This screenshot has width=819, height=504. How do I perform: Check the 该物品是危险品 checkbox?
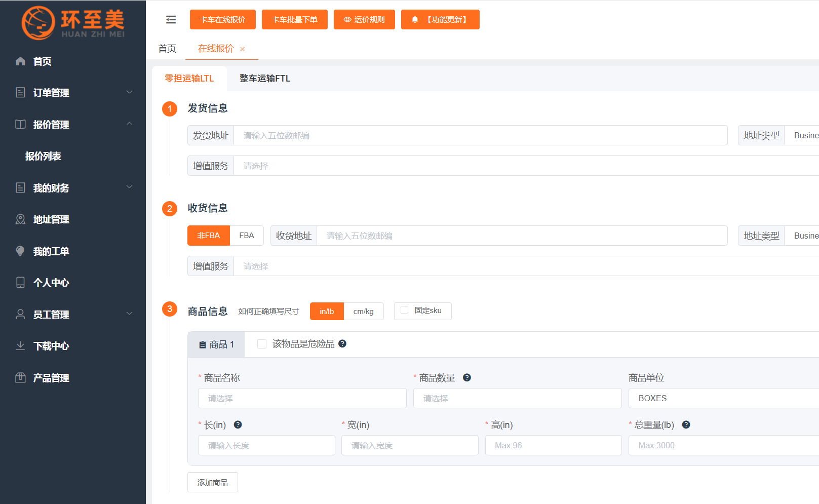point(262,344)
